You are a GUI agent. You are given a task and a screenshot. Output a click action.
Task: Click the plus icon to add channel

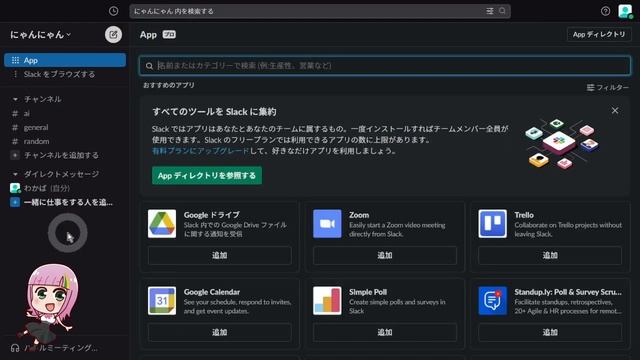coord(15,155)
